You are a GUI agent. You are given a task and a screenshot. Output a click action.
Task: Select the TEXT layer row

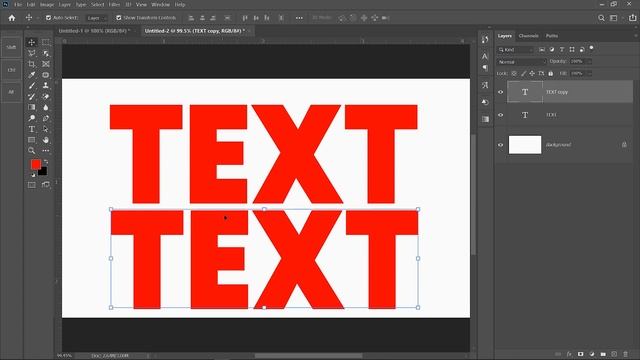pyautogui.click(x=564, y=115)
